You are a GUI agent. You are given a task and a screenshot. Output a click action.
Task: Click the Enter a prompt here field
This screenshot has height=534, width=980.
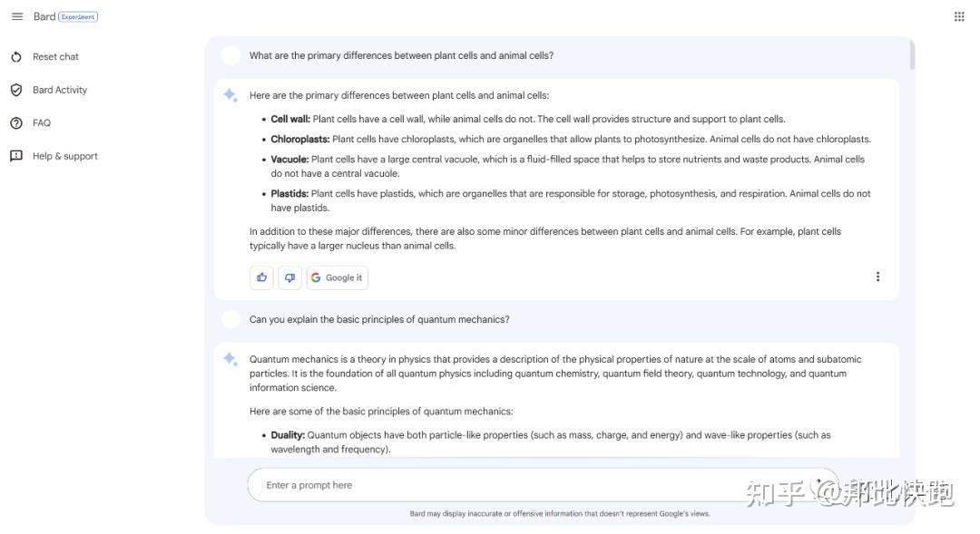pyautogui.click(x=543, y=485)
